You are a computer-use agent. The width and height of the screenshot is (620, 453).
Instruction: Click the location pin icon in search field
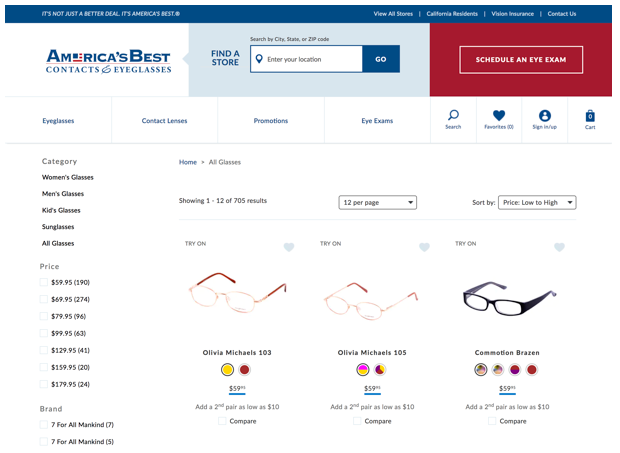coord(259,59)
